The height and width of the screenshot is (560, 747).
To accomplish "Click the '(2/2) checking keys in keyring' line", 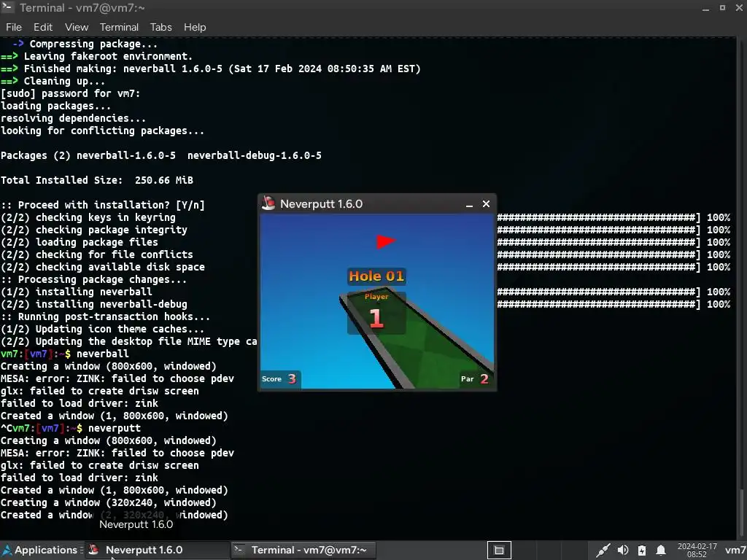I will coord(88,217).
